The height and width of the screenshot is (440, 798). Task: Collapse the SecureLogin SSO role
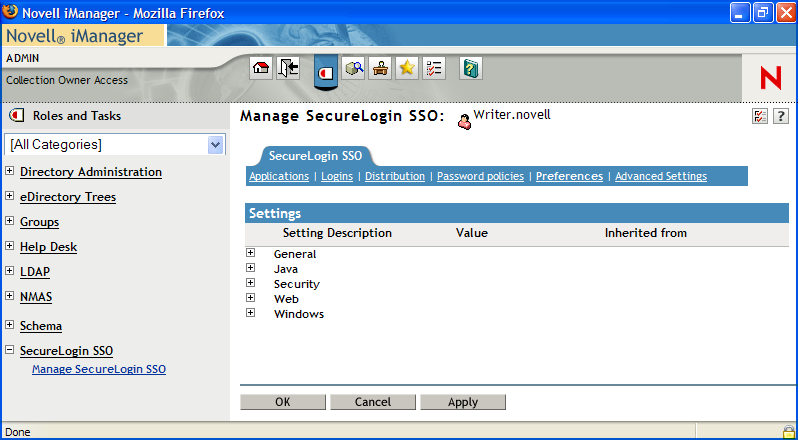point(10,349)
